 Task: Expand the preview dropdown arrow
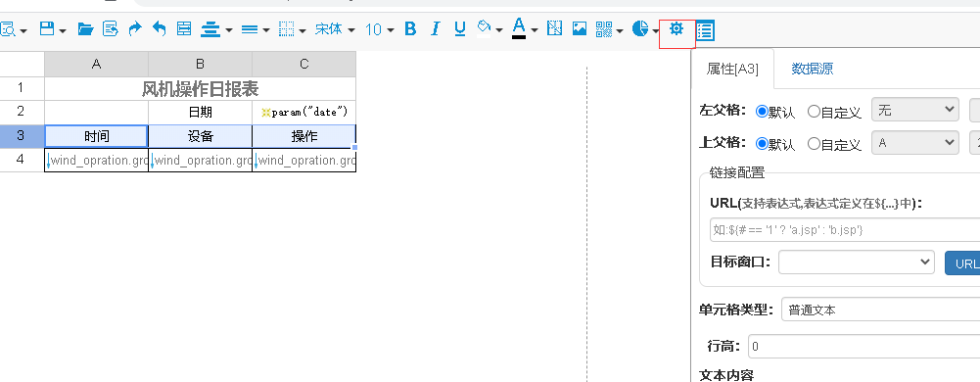(x=23, y=30)
